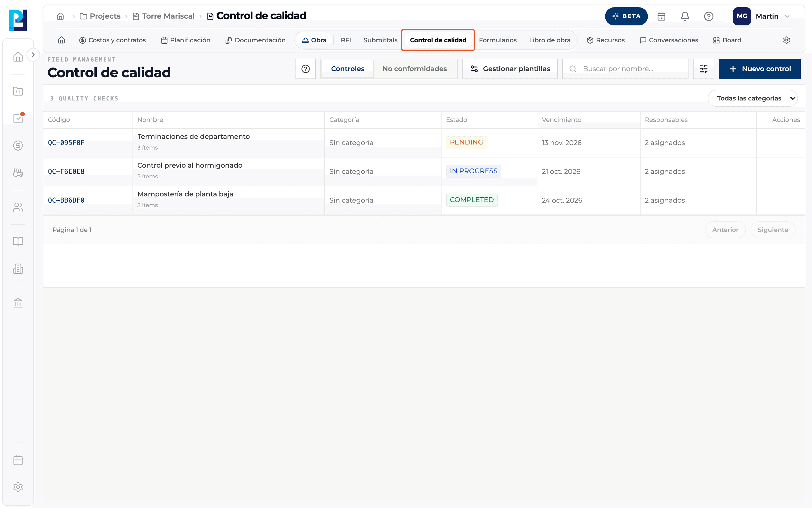Open the sidebar building documents icon
The width and height of the screenshot is (812, 508).
click(18, 268)
